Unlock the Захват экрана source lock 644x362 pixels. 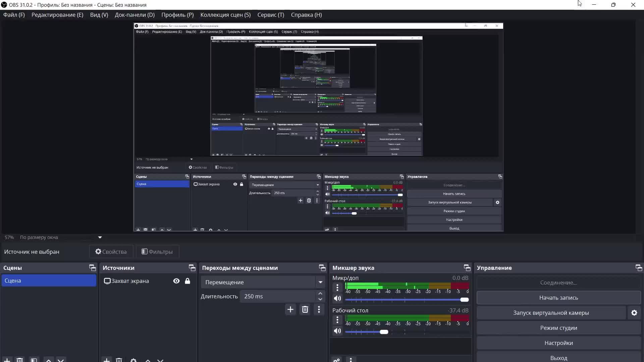click(x=187, y=281)
